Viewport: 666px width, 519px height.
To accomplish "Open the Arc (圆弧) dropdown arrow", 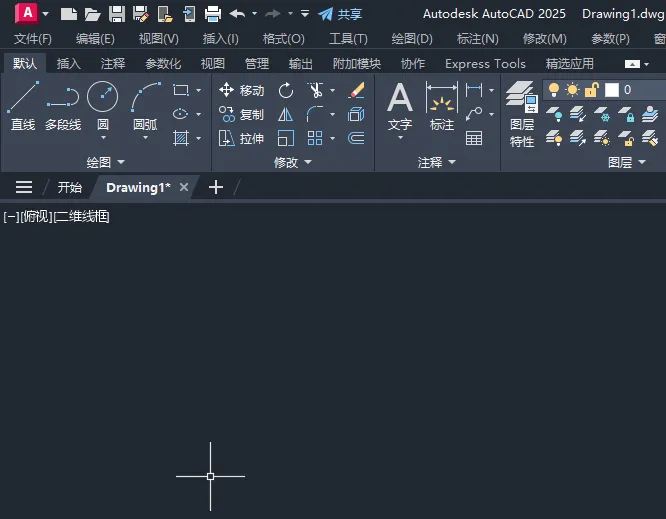I will (145, 140).
